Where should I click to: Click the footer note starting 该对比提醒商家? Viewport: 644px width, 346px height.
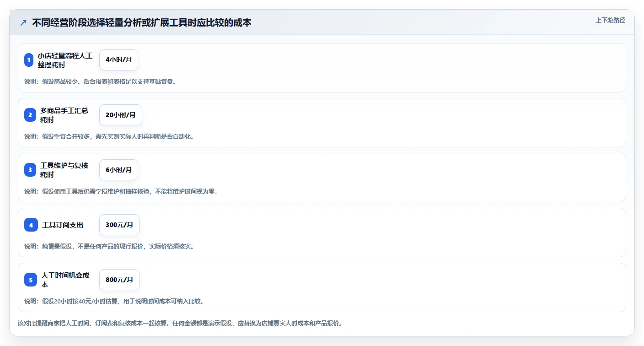pos(180,323)
